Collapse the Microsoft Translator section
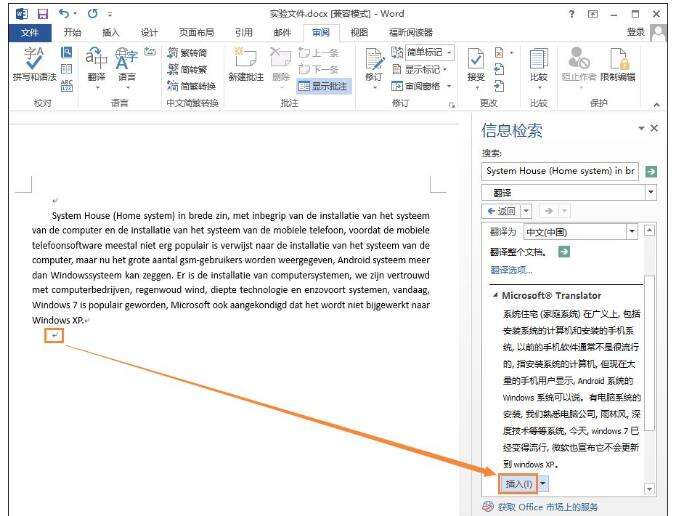The width and height of the screenshot is (682, 516). 495,295
